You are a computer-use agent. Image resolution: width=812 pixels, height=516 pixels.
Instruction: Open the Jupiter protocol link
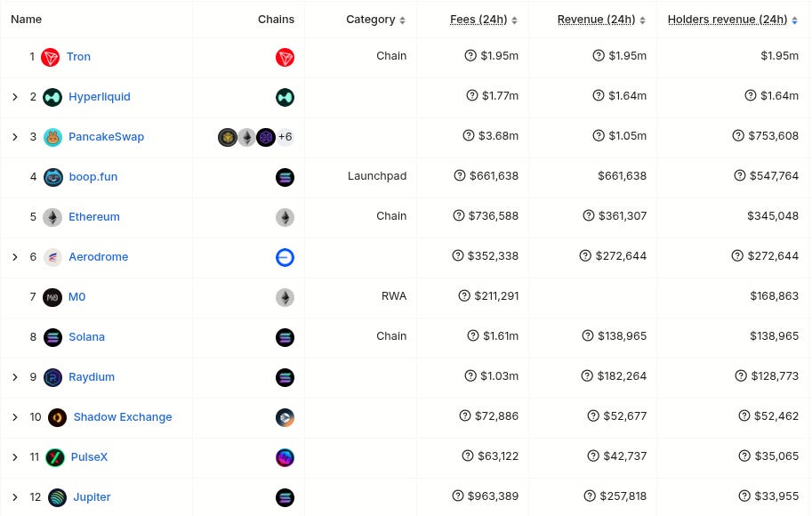tap(92, 497)
